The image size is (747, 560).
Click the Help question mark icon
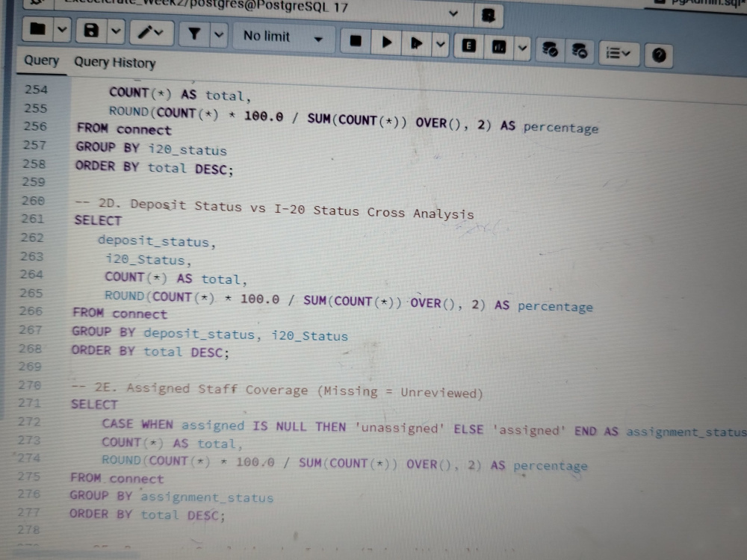point(659,55)
